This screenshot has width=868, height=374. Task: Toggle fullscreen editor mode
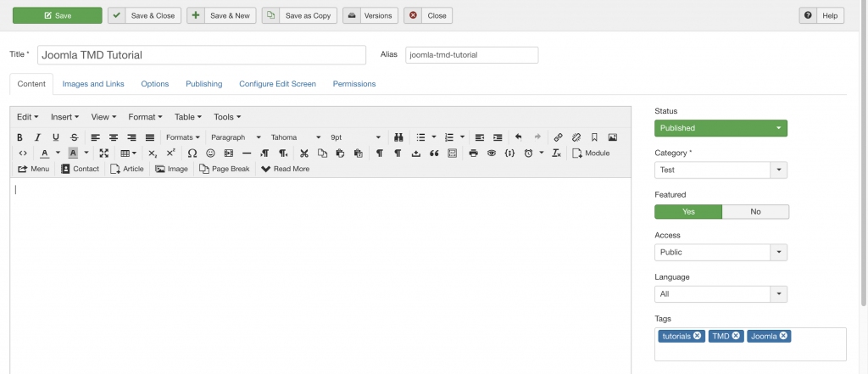click(104, 154)
